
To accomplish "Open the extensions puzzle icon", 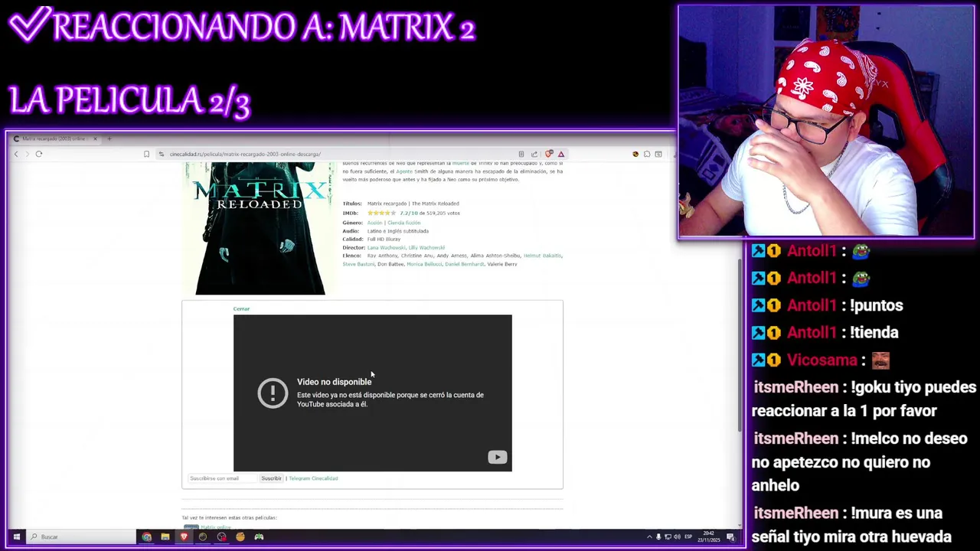I will tap(647, 154).
